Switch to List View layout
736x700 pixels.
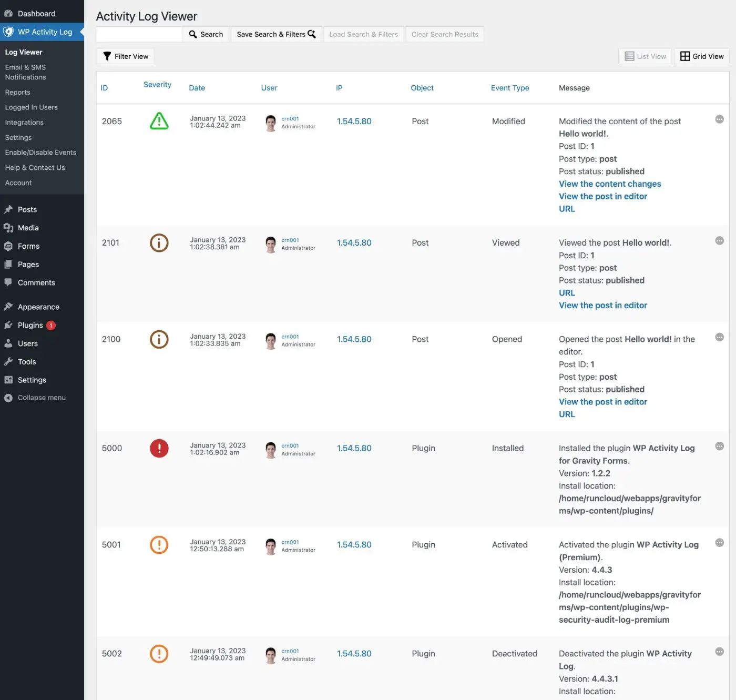pyautogui.click(x=645, y=56)
